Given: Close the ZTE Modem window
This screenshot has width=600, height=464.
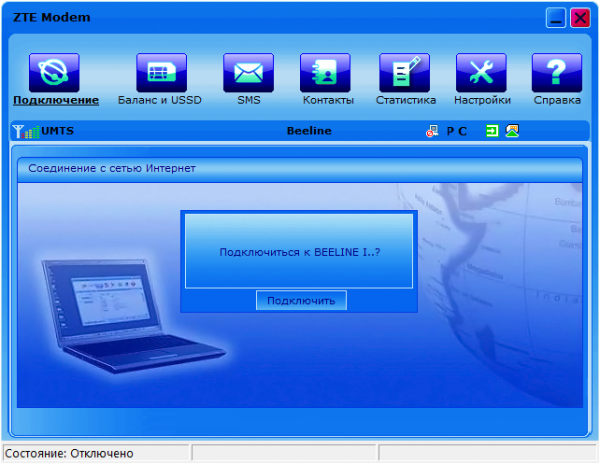Looking at the screenshot, I should (580, 18).
